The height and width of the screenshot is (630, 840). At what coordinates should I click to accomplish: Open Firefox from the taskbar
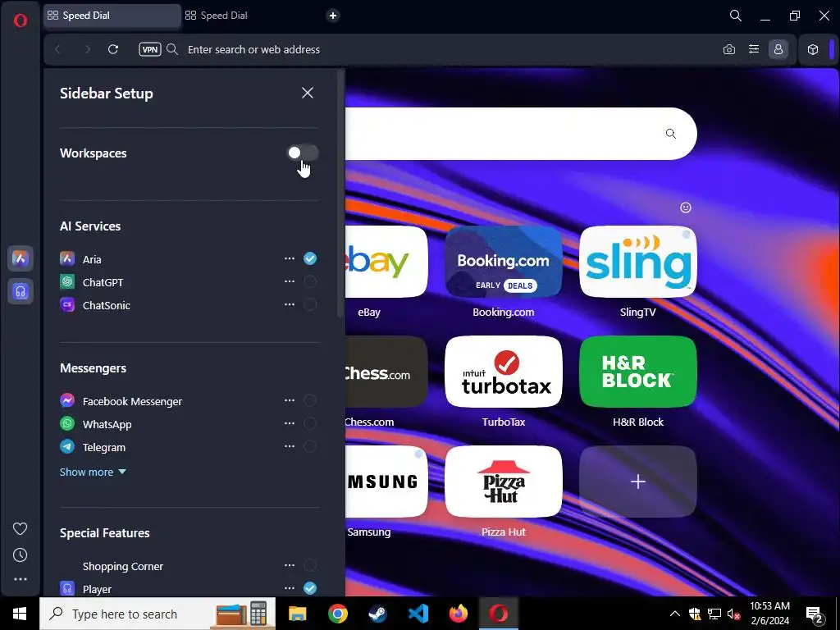[459, 614]
